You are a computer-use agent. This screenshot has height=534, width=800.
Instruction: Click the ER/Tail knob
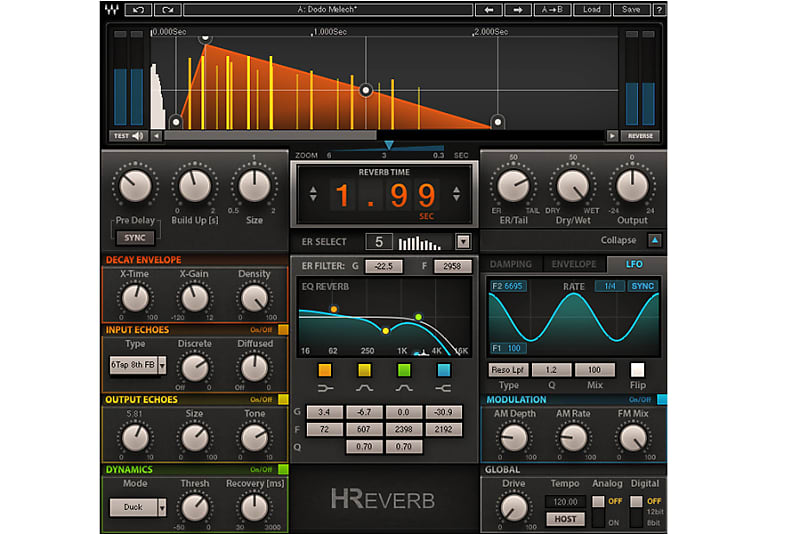point(513,186)
